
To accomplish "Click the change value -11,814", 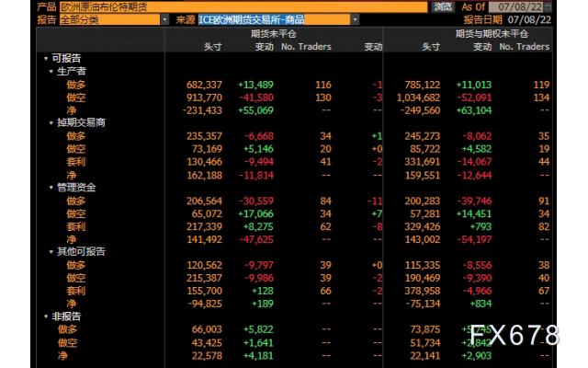I will (256, 176).
